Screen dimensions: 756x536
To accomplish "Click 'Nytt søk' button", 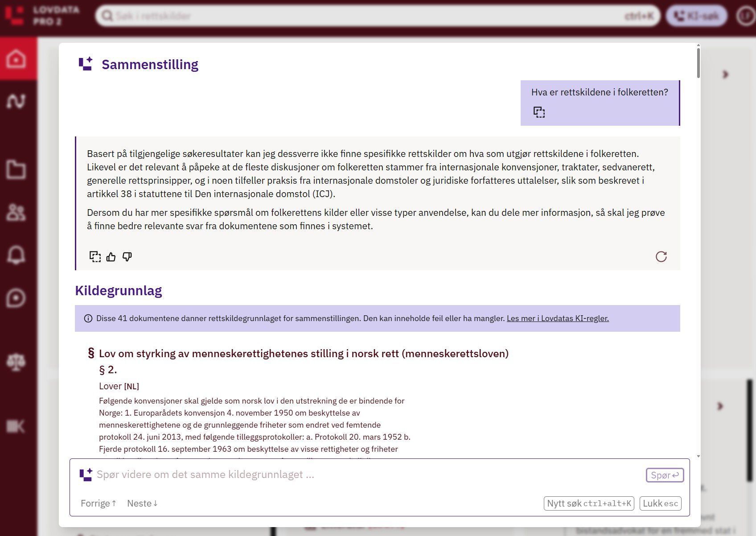I will (x=589, y=503).
